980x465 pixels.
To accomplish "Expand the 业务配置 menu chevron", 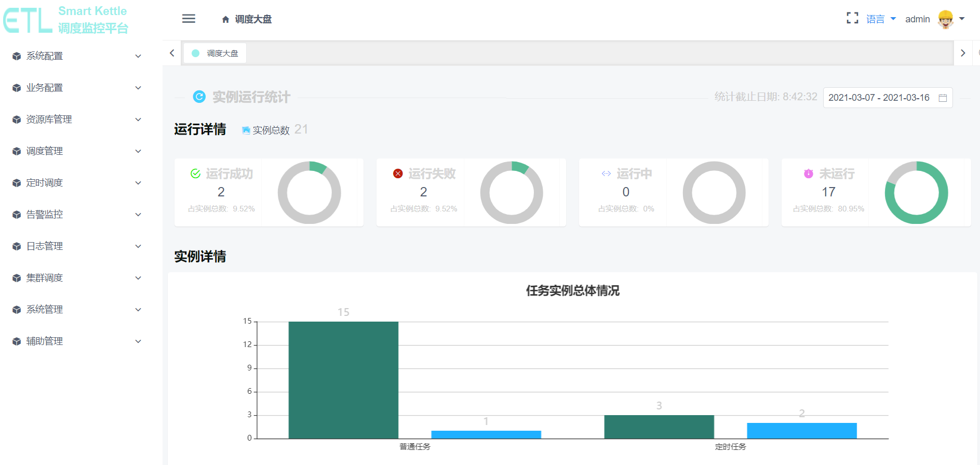I will [138, 88].
